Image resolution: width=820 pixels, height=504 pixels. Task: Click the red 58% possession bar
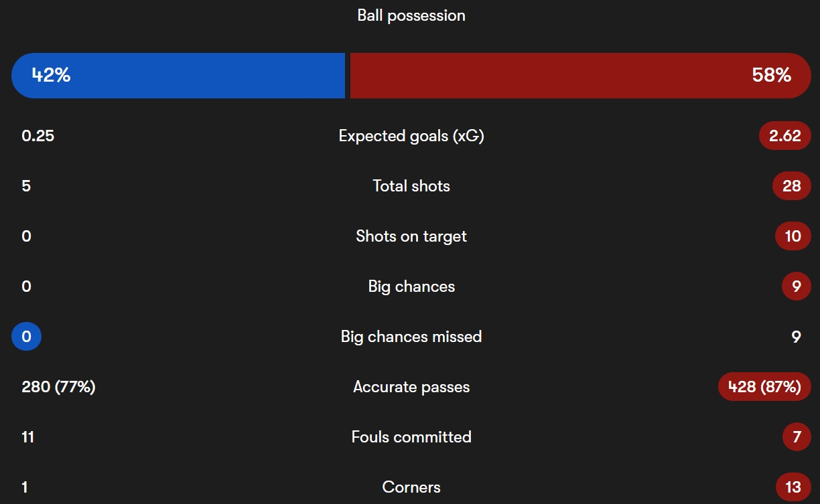point(581,76)
